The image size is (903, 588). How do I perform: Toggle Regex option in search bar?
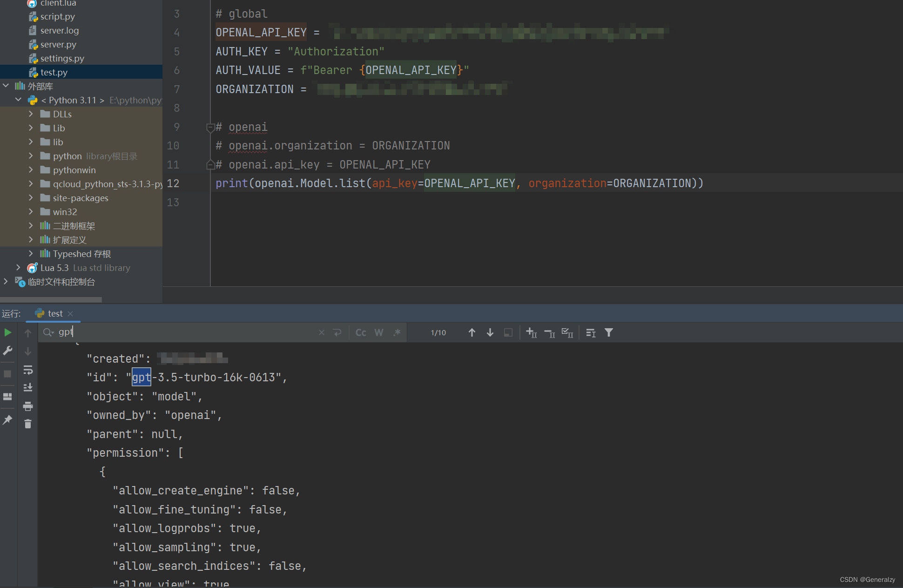point(397,332)
